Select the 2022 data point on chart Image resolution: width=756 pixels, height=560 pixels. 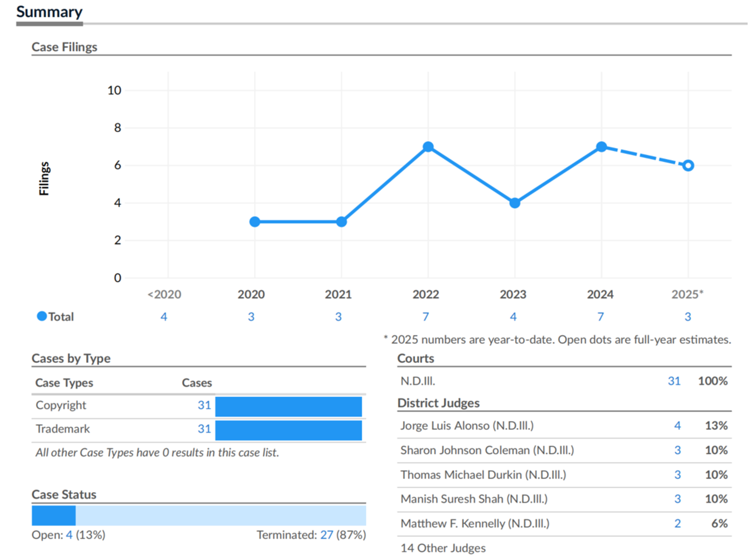(x=428, y=147)
